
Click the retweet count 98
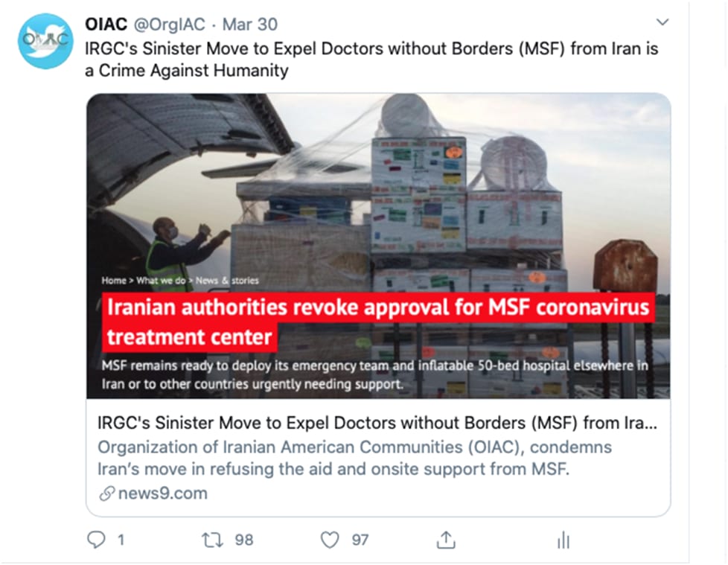click(x=244, y=540)
